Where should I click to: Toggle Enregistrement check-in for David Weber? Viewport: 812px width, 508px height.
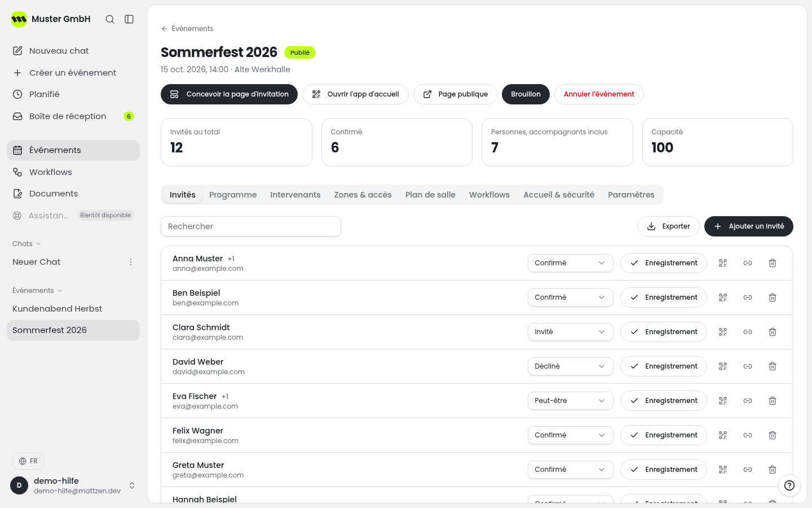click(664, 366)
